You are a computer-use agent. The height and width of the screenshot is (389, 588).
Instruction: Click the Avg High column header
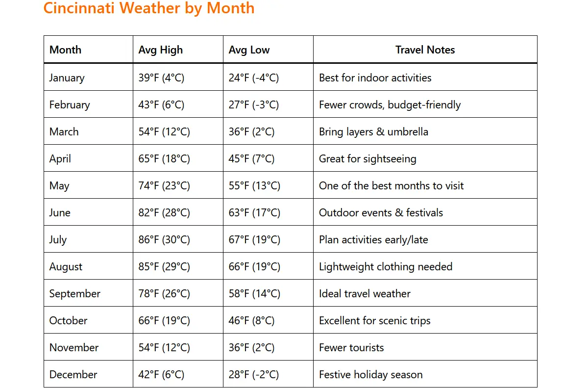161,50
